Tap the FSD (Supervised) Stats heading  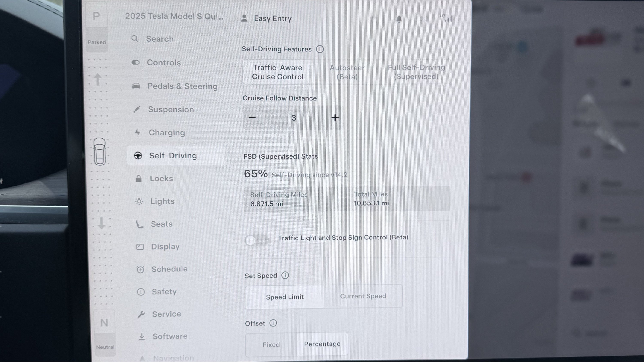point(281,156)
